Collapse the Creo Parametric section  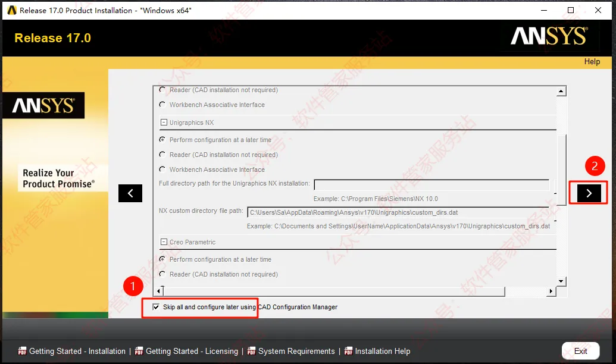[164, 242]
